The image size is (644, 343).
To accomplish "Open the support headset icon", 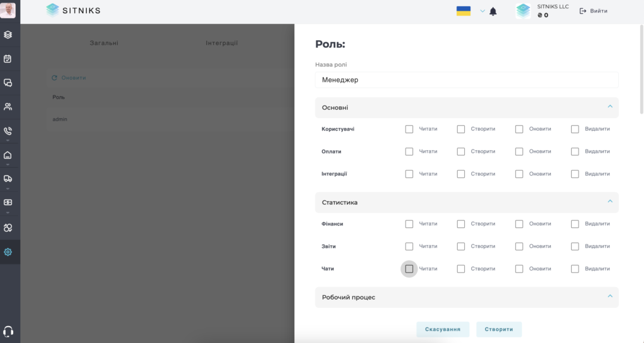I will tap(8, 331).
